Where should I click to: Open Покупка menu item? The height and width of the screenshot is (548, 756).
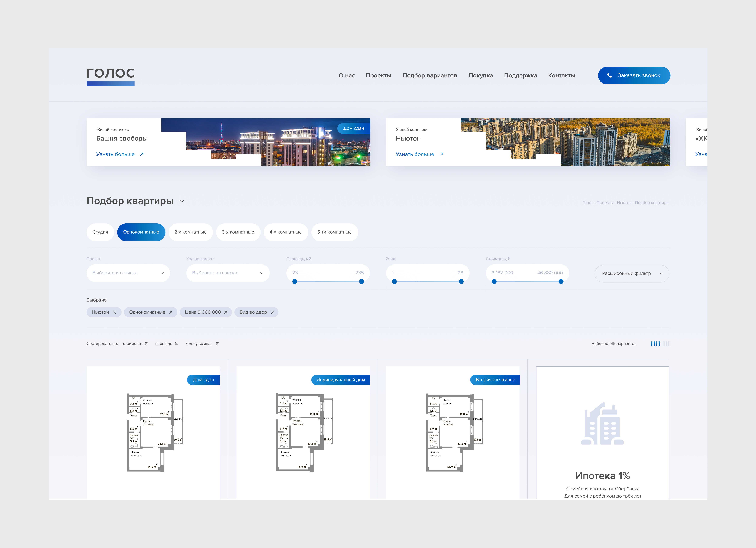(x=480, y=75)
